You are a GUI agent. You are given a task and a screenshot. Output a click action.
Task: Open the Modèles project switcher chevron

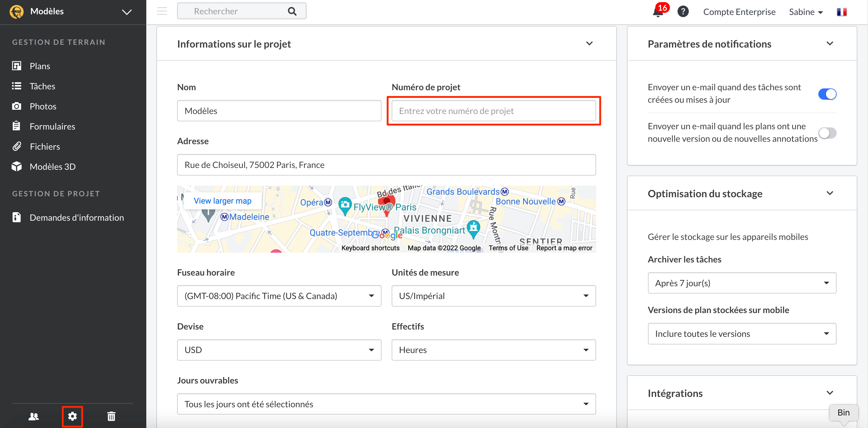point(127,12)
